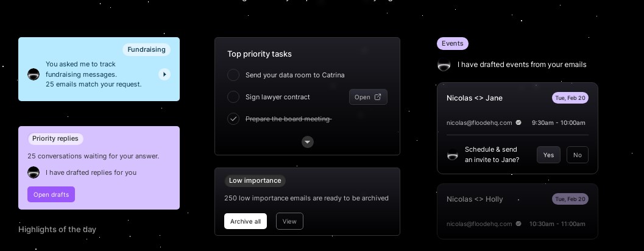Archive all low importance emails
644x251 pixels.
click(x=245, y=221)
